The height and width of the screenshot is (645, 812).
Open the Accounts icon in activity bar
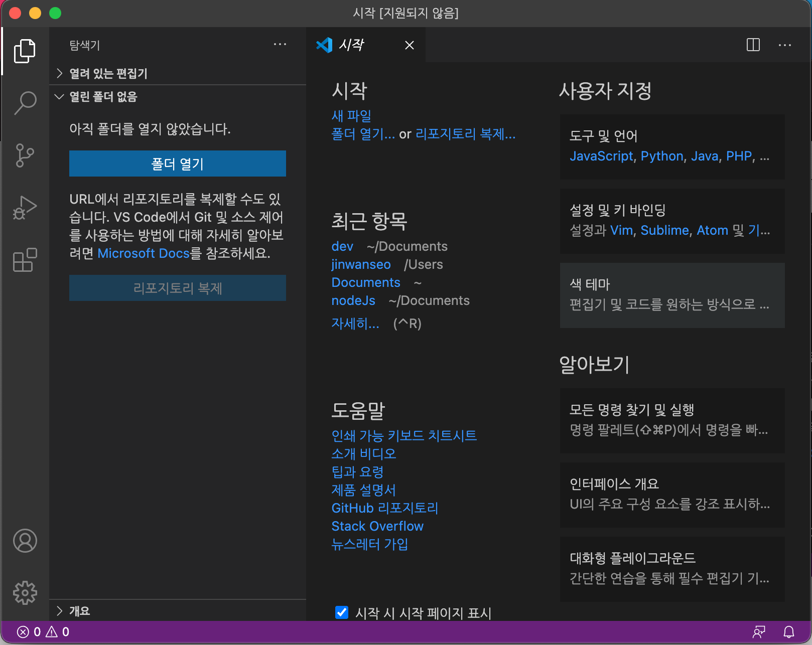click(x=25, y=541)
